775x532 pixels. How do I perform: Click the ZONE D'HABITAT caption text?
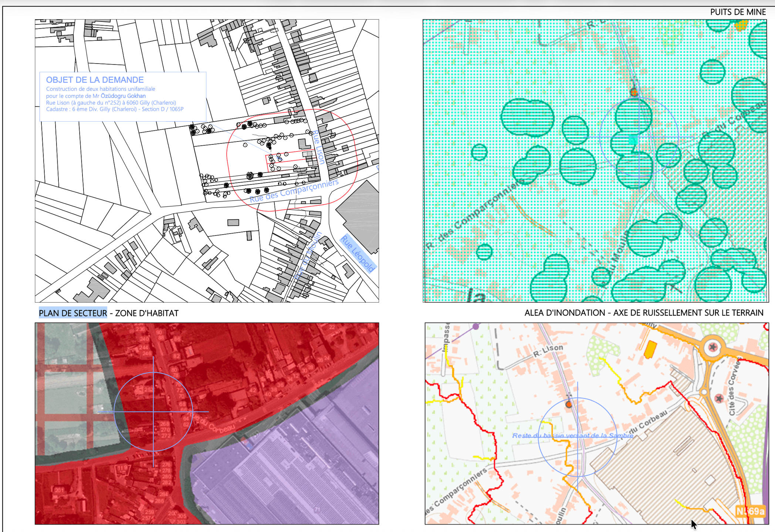click(147, 313)
